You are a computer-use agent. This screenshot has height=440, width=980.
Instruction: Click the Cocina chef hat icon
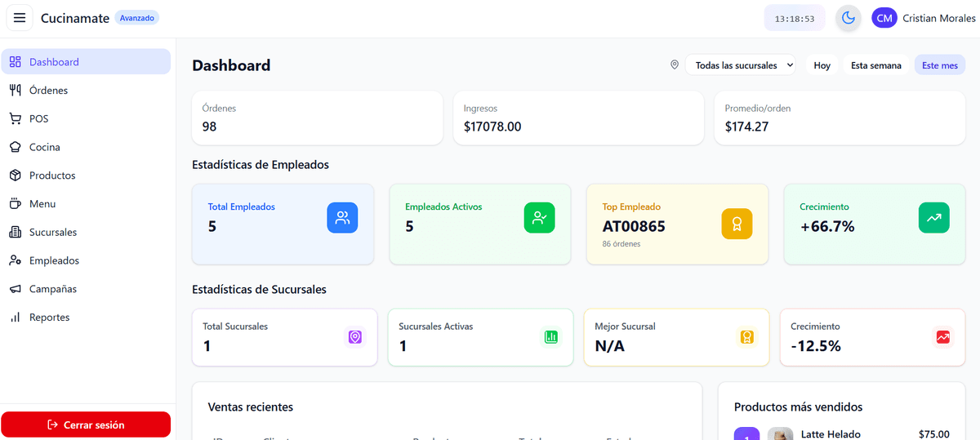[15, 147]
